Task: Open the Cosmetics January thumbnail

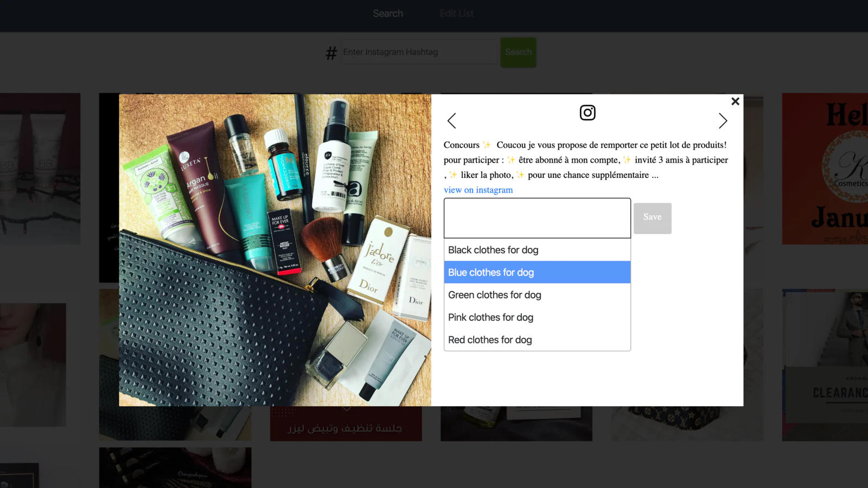Action: pos(825,168)
